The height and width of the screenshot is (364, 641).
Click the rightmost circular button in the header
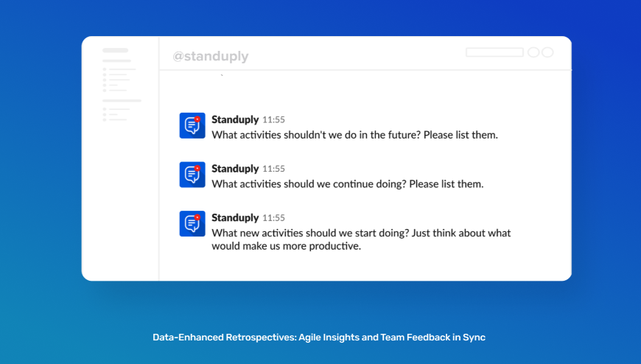547,52
